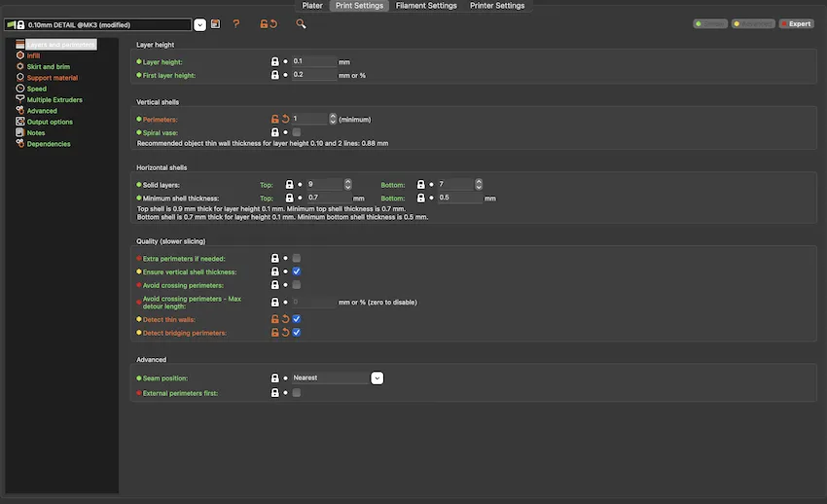Open Speed settings in sidebar
Viewport: 827px width, 504px height.
click(36, 89)
